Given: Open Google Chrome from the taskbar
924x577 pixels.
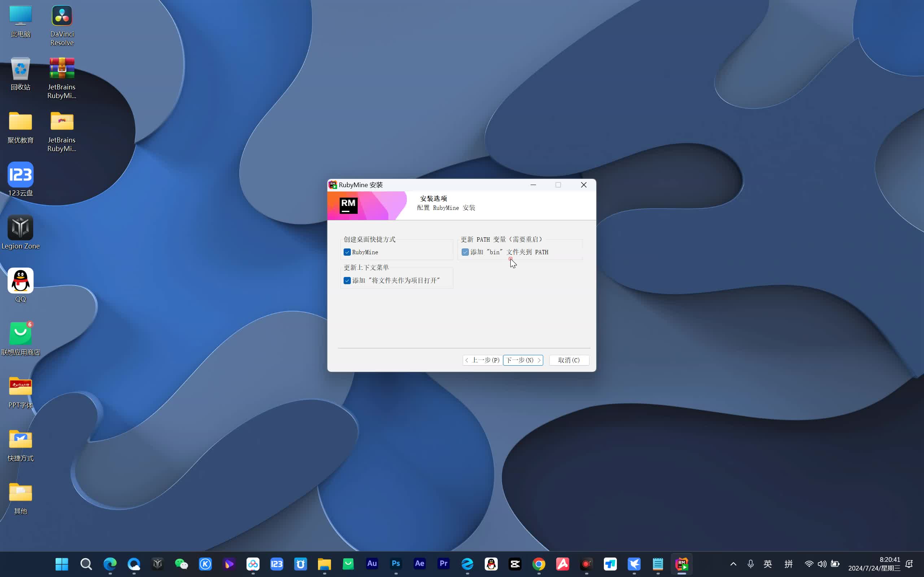Looking at the screenshot, I should click(539, 564).
